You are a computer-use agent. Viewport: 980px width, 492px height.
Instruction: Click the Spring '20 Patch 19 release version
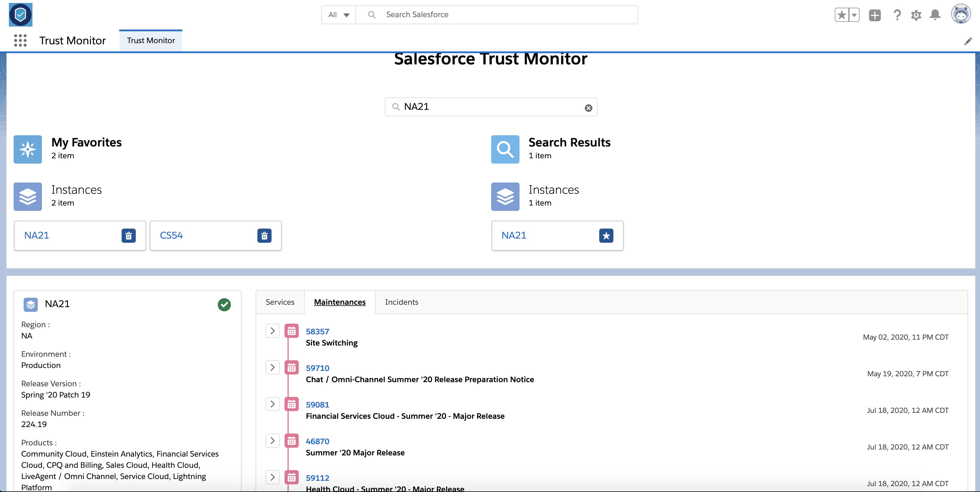tap(55, 395)
